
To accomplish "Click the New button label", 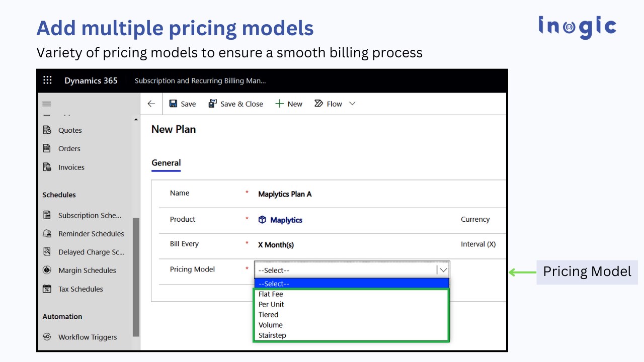I will 295,104.
